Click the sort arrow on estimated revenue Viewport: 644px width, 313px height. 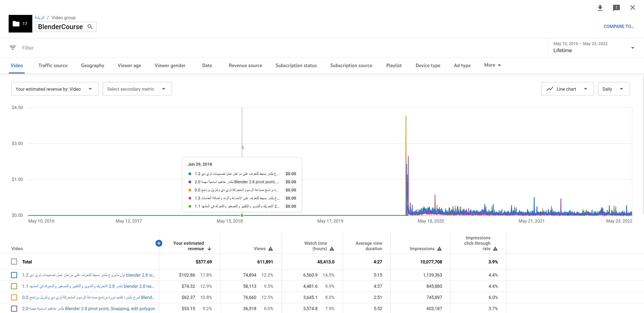pos(209,249)
